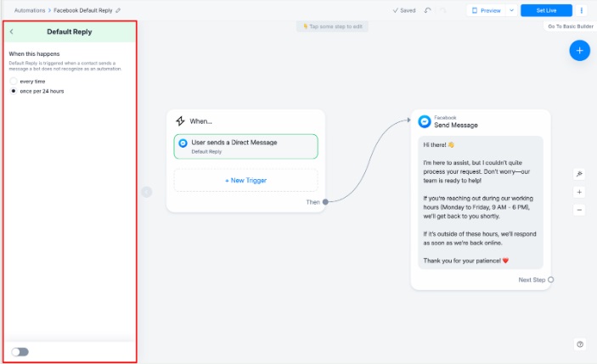Click the pencil icon to rename automation
597x364 pixels.
tap(118, 10)
